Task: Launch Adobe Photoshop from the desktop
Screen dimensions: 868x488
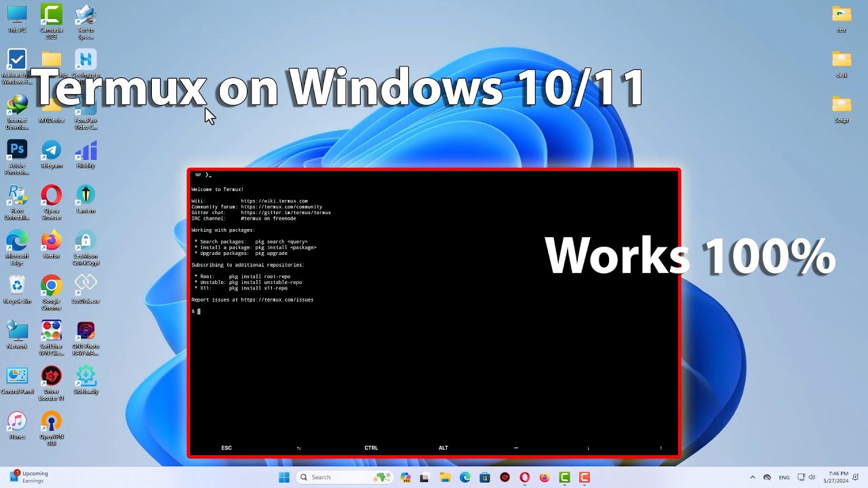Action: (x=16, y=157)
